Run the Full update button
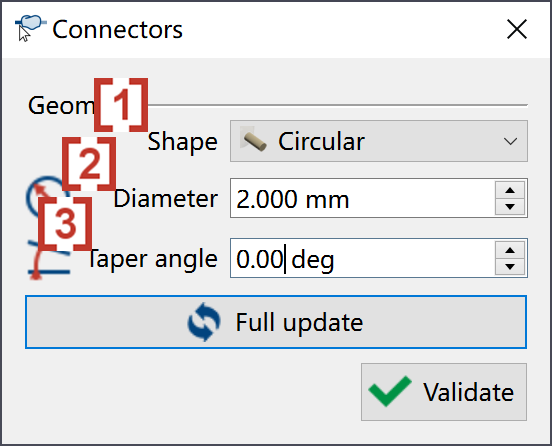Viewport: 552px width, 446px height. pos(276,322)
